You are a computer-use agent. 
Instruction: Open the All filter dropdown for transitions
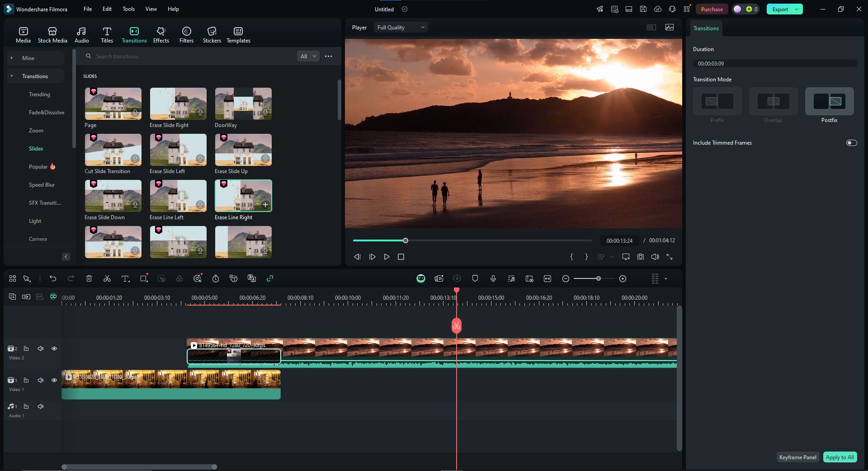coord(308,57)
